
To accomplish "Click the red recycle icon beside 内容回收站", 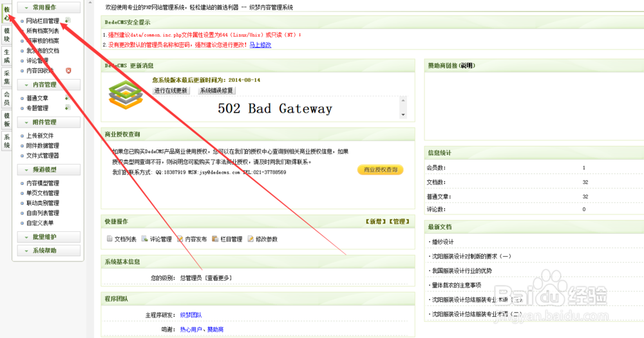I will coord(68,71).
